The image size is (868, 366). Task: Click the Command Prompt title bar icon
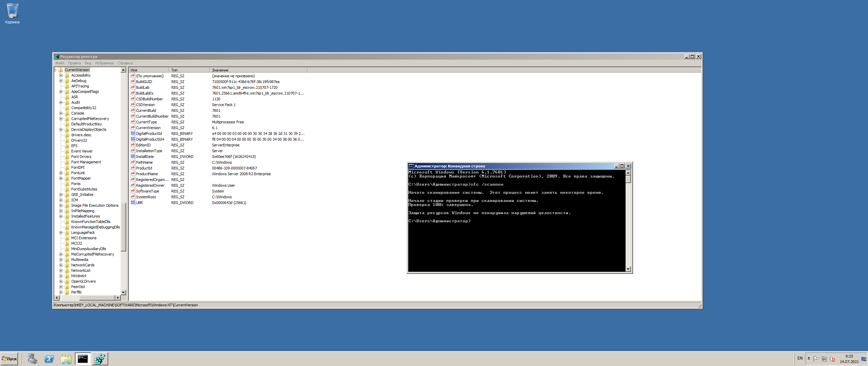(411, 166)
